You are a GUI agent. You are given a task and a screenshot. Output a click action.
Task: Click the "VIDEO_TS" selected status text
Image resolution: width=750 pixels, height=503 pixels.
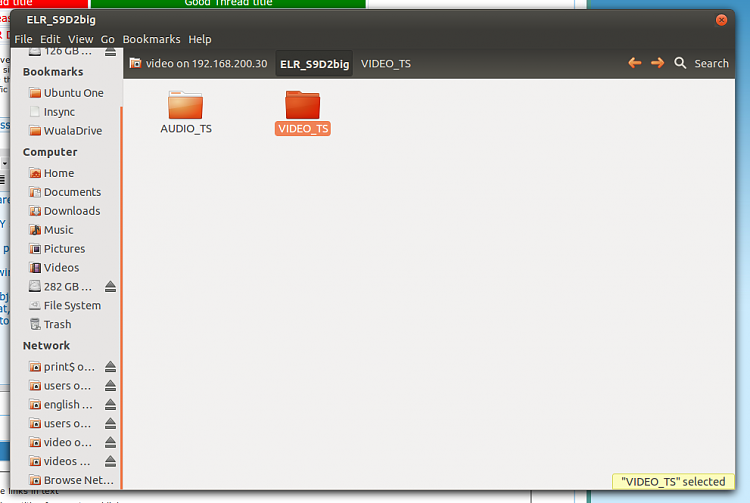click(673, 481)
